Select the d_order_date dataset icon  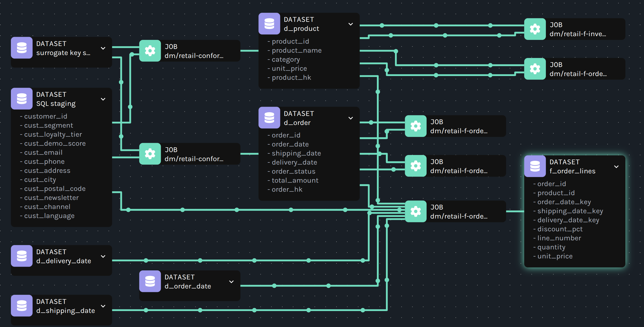coord(150,281)
